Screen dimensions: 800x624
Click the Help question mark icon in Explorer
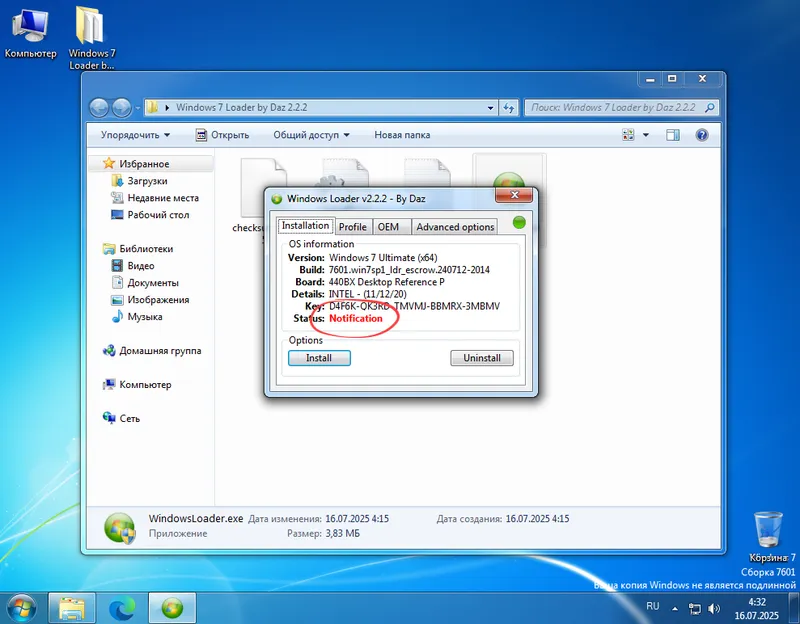click(x=702, y=133)
